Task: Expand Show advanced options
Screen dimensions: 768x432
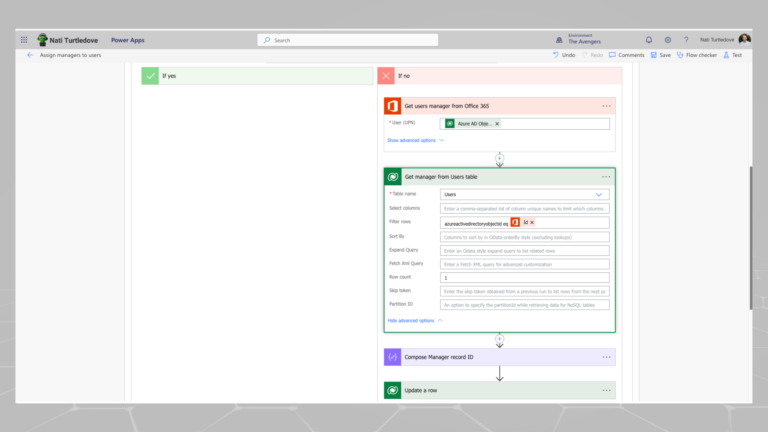Action: [415, 140]
